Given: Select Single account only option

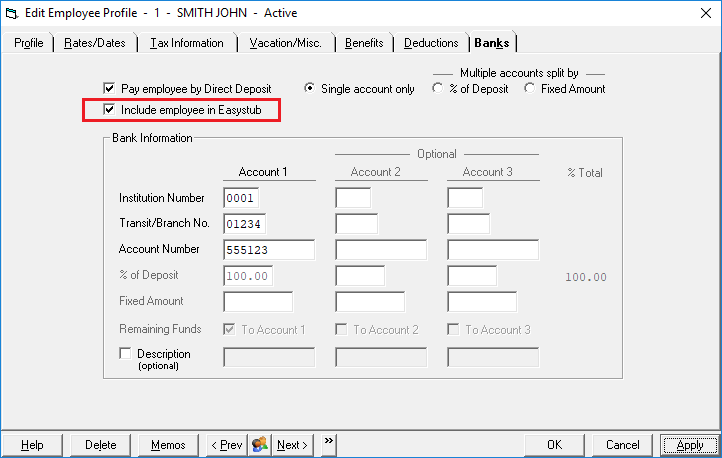Looking at the screenshot, I should [x=310, y=88].
